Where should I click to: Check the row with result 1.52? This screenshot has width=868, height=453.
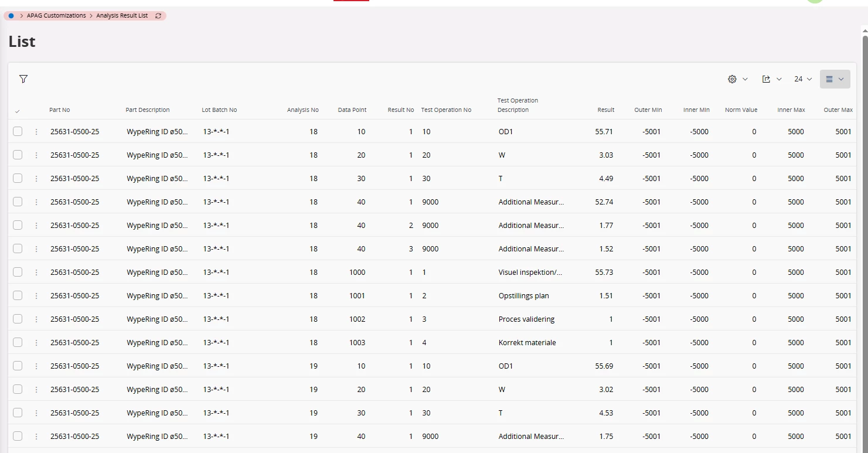pos(18,249)
